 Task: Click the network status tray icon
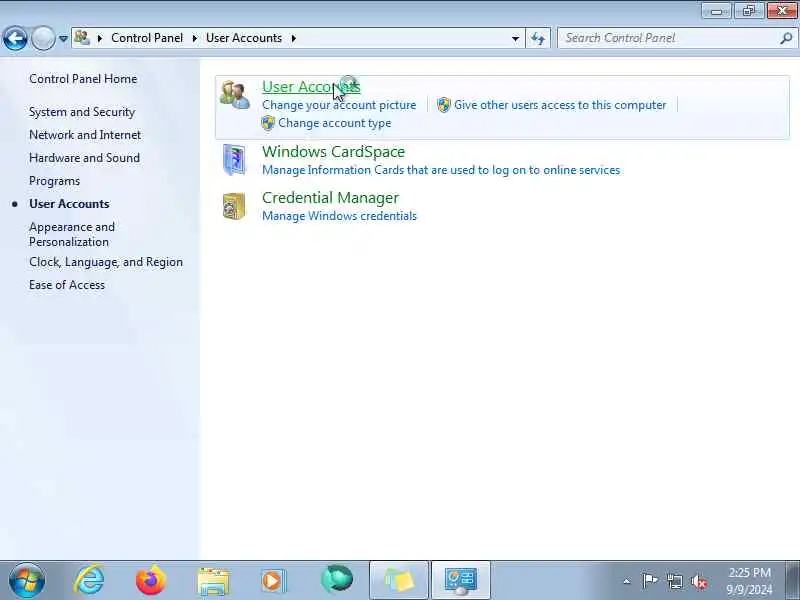tap(675, 581)
